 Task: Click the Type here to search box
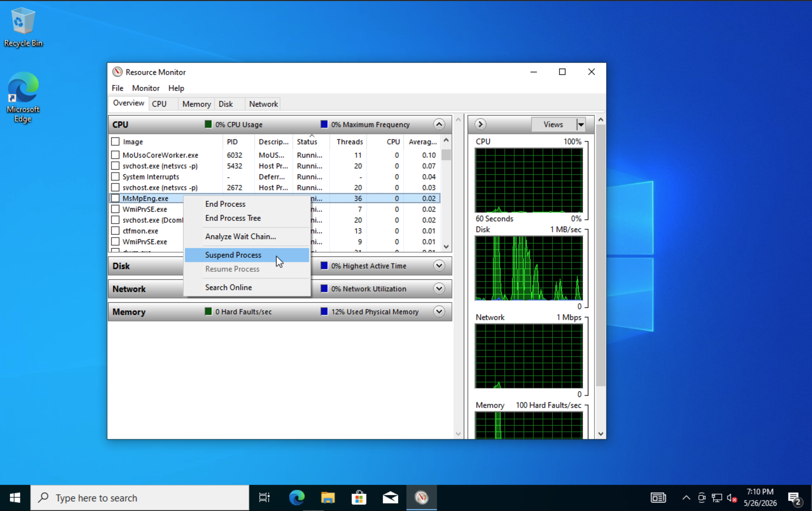[140, 498]
